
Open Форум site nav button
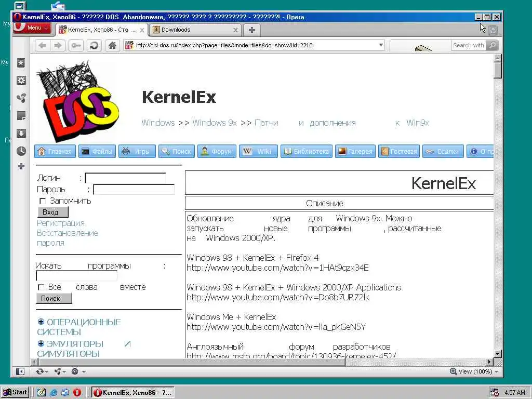217,151
